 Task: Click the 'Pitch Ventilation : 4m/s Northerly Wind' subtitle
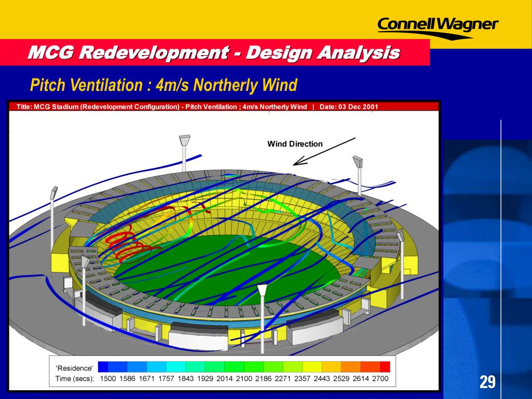[164, 85]
